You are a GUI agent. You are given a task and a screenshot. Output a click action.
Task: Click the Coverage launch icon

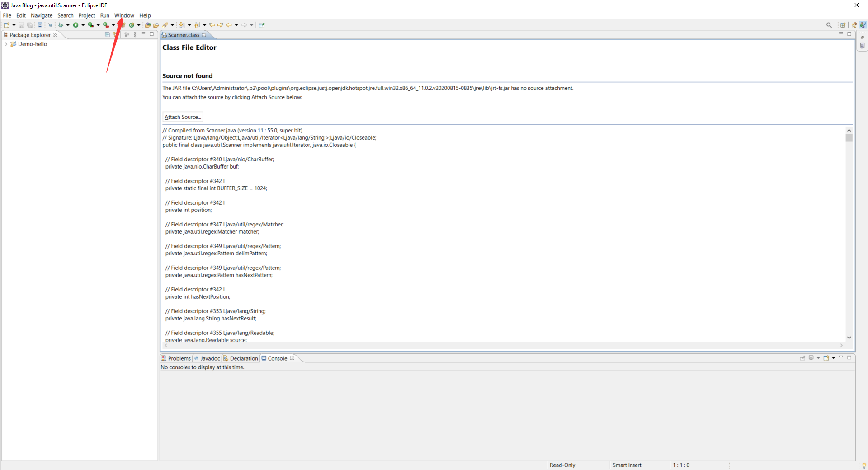[91, 25]
